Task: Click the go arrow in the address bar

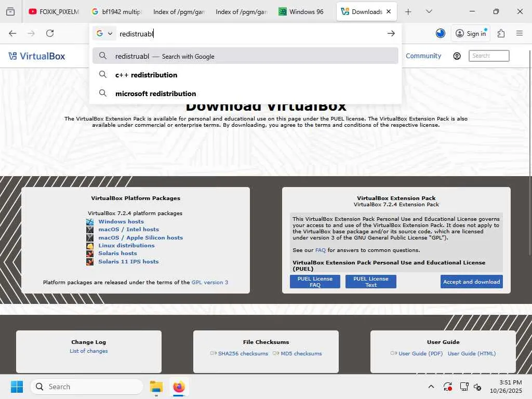Action: (391, 33)
